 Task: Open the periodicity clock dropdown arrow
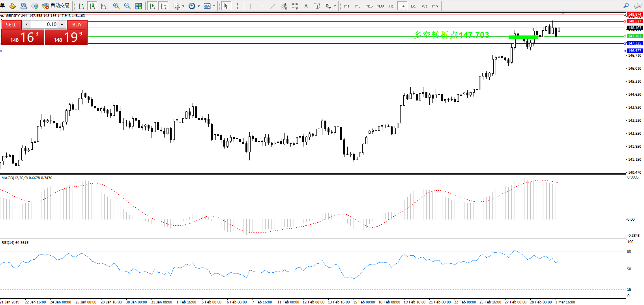pyautogui.click(x=198, y=6)
